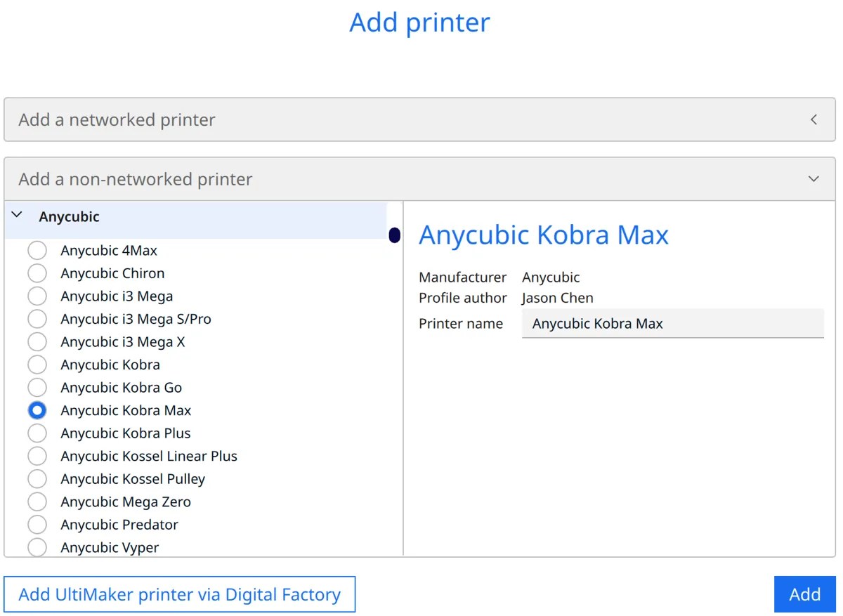Pick the Anycubic i3 Mega S/Pro option
Image resolution: width=843 pixels, height=616 pixels.
coord(37,319)
